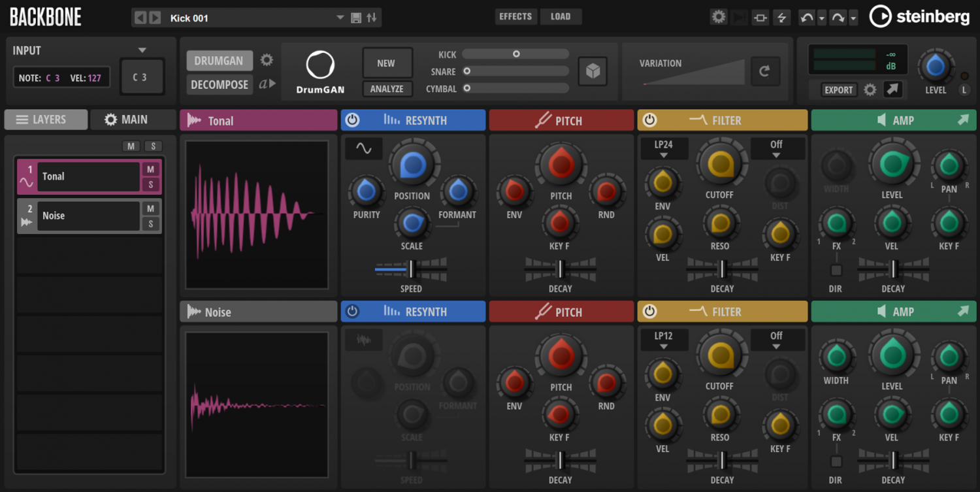The height and width of the screenshot is (492, 980).
Task: Click the Variation triangle control
Action: (694, 72)
